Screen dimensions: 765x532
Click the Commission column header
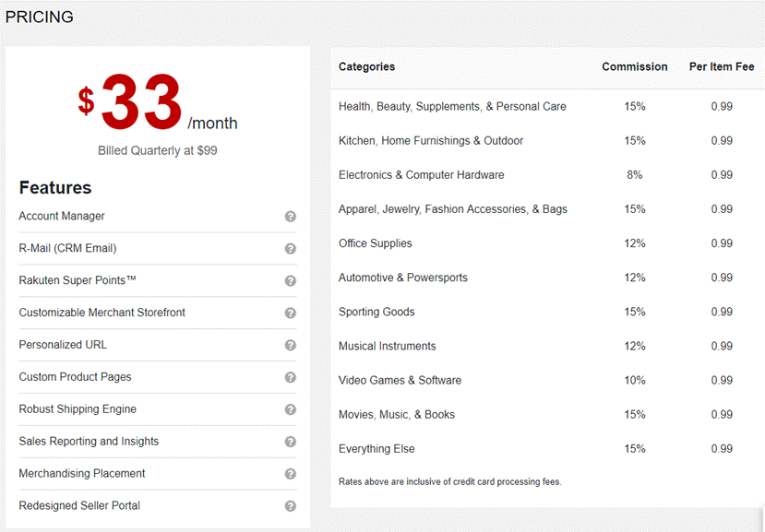634,67
